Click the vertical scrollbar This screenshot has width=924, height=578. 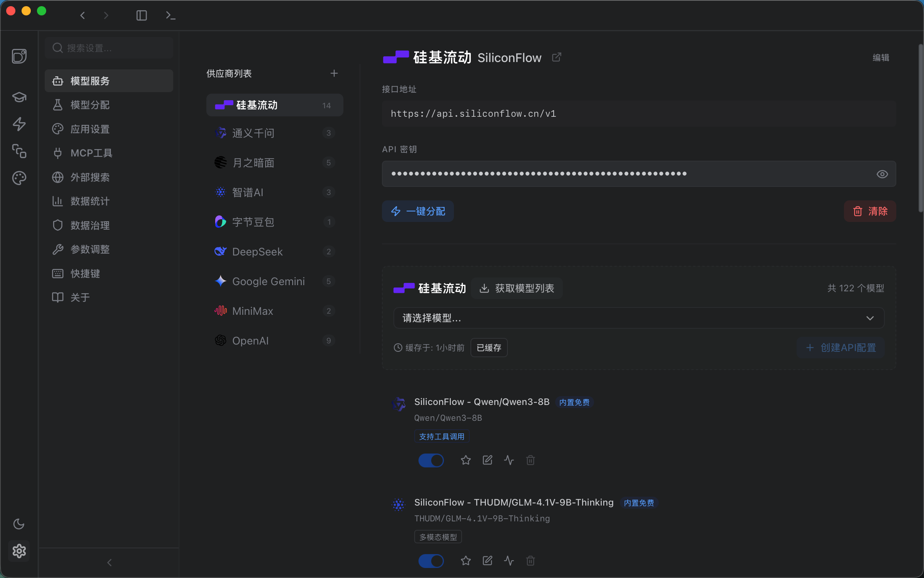point(921,128)
